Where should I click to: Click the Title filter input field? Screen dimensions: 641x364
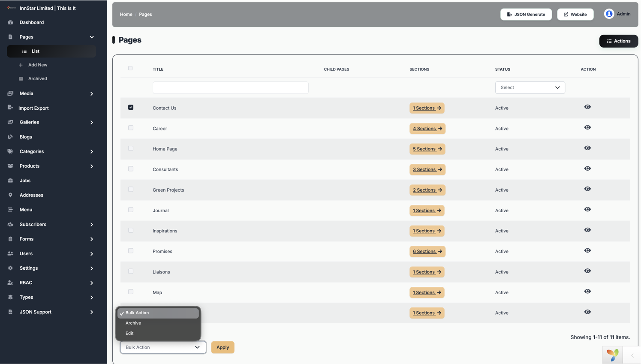click(231, 87)
